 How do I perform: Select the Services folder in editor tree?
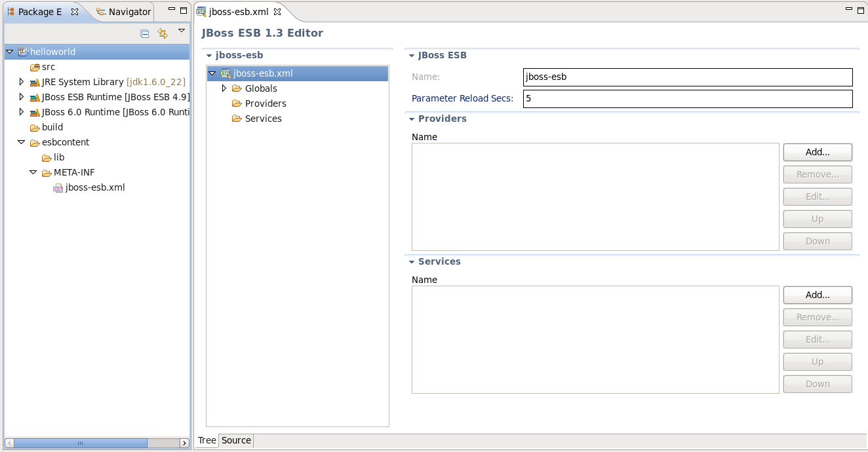263,119
